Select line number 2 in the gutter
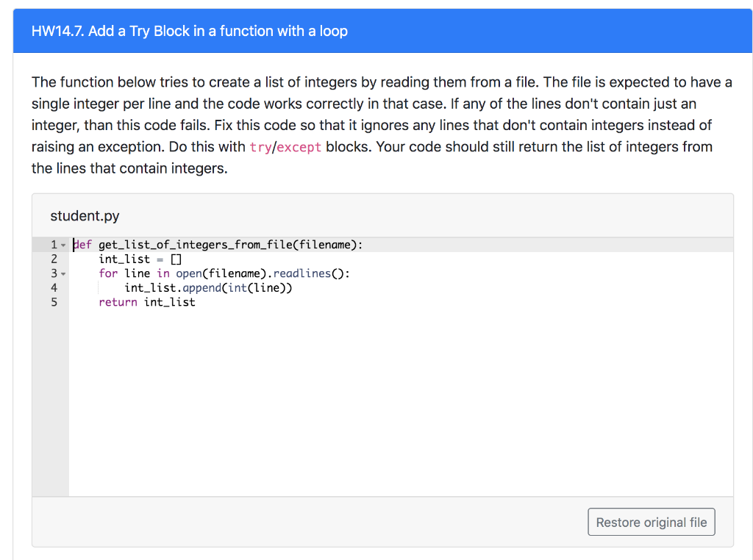Viewport: 753px width, 560px height. [54, 259]
